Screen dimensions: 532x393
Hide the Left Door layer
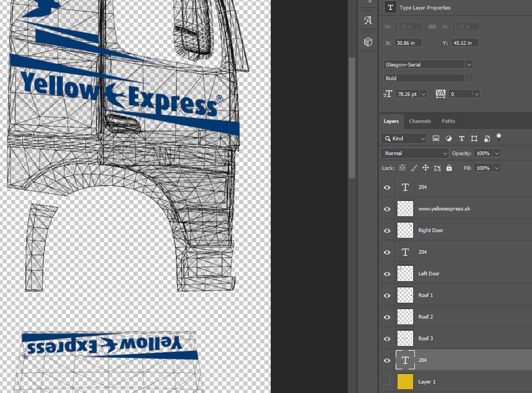pos(387,274)
